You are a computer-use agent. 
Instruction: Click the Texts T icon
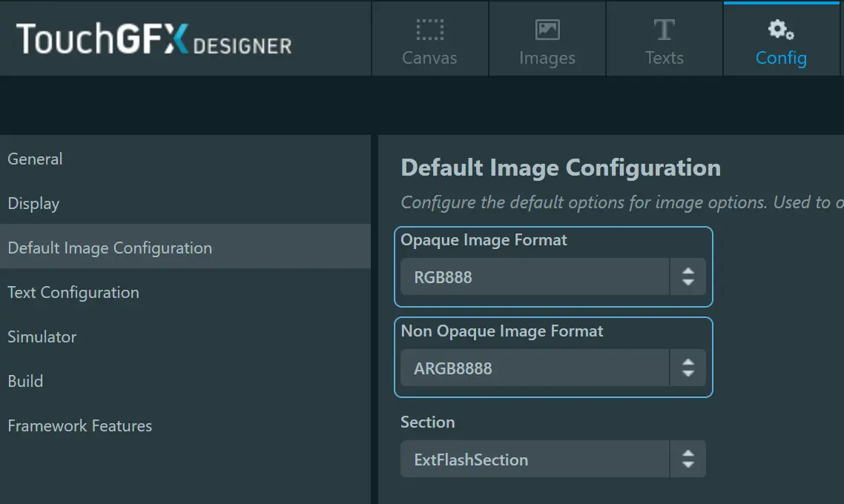(x=665, y=30)
